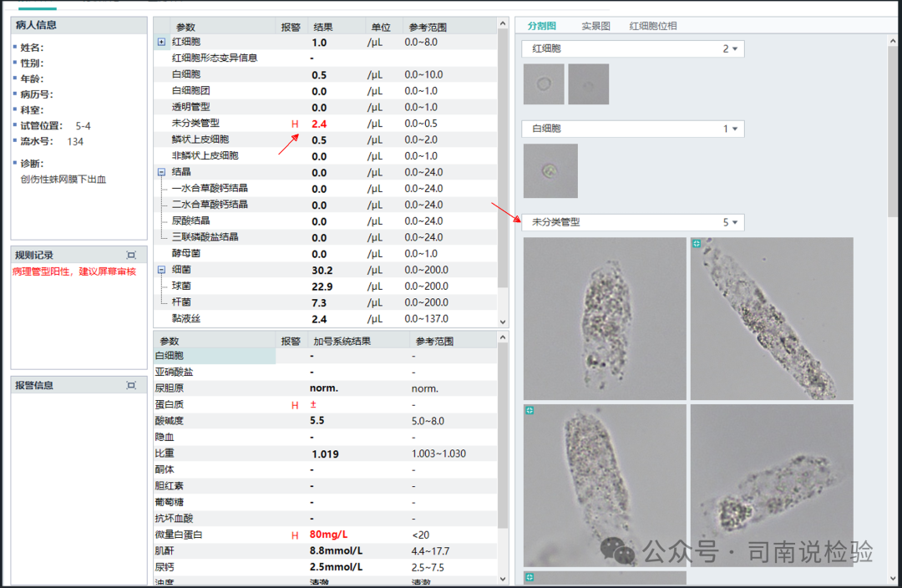Viewport: 902px width, 588px height.
Task: Click the red 80mg/L 微量白蛋白 value
Action: (x=328, y=535)
